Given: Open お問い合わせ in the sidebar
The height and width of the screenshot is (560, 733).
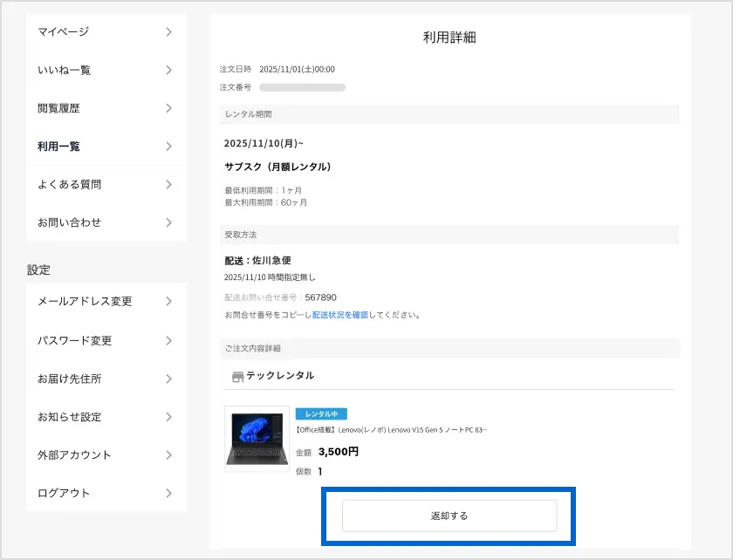Looking at the screenshot, I should pos(106,222).
